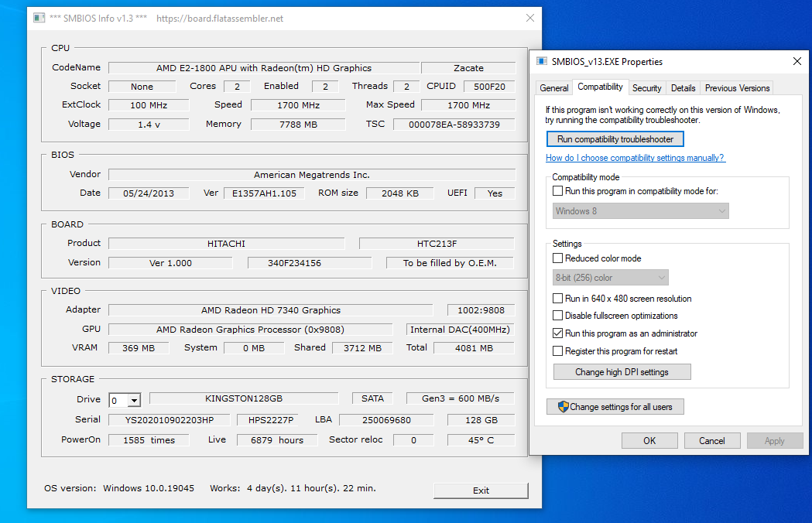
Task: Click the SMBIOS Info window title icon
Action: pyautogui.click(x=39, y=18)
